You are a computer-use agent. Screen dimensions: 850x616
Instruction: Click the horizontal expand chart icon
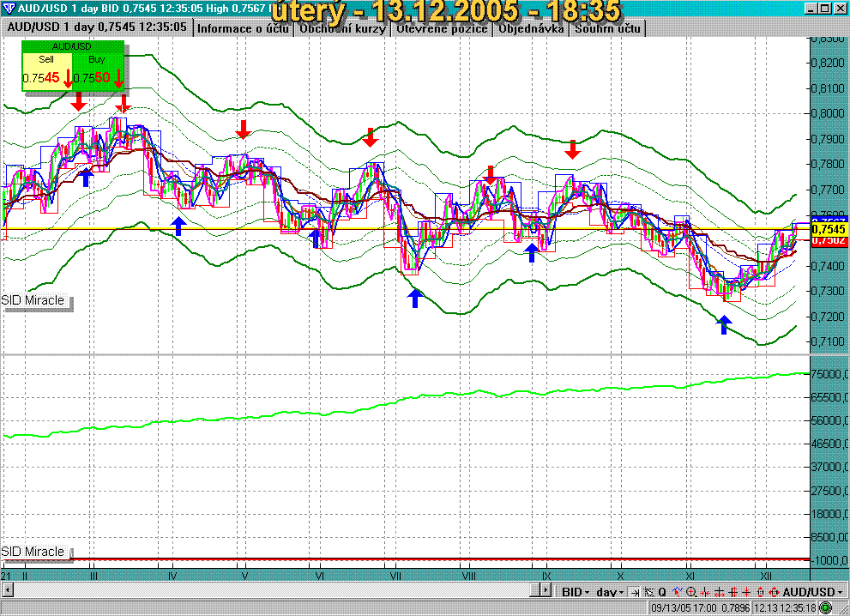tap(719, 592)
